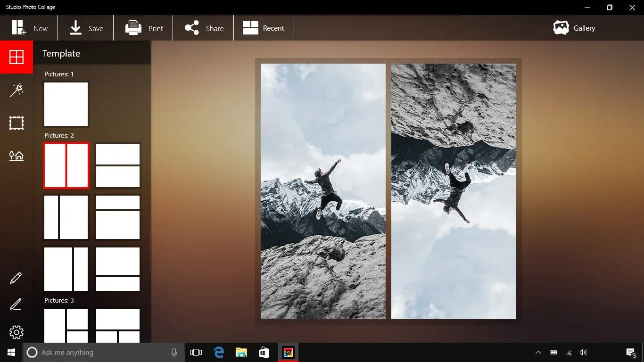The height and width of the screenshot is (362, 644).
Task: Choose two horizontal rows template
Action: click(x=118, y=165)
